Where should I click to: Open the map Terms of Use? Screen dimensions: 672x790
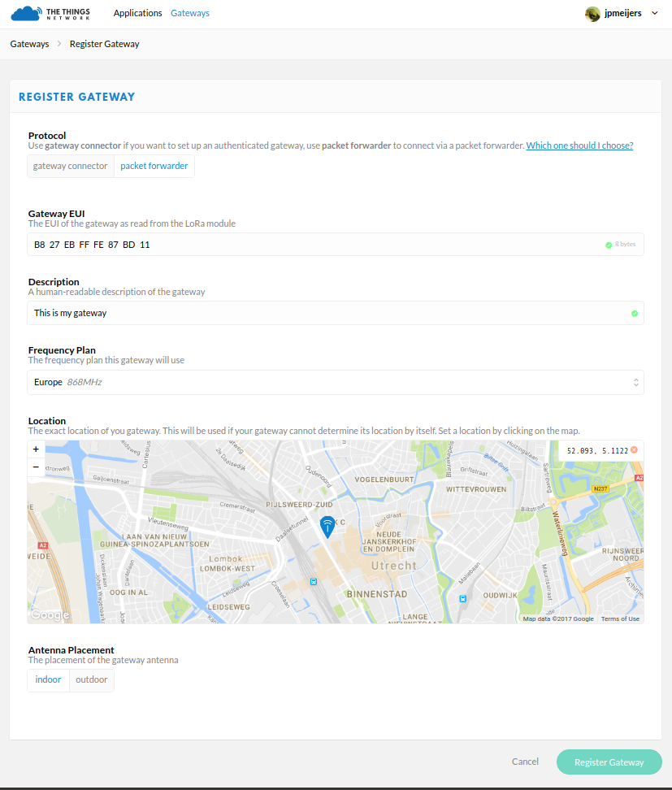(x=620, y=619)
